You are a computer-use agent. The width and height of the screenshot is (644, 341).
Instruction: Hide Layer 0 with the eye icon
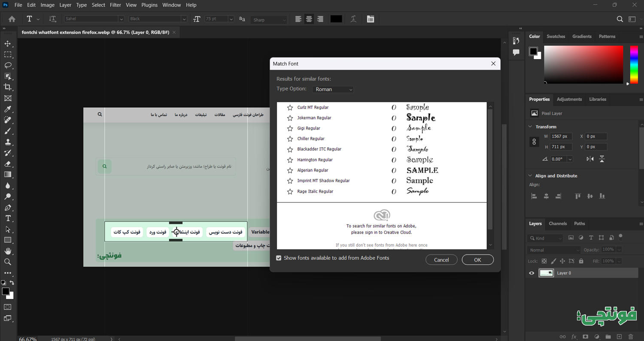(532, 273)
